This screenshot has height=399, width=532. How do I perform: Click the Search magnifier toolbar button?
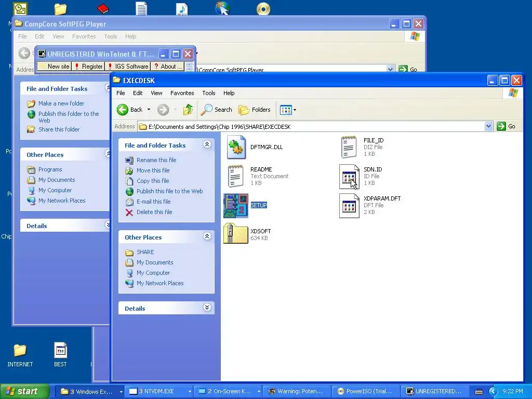point(217,110)
